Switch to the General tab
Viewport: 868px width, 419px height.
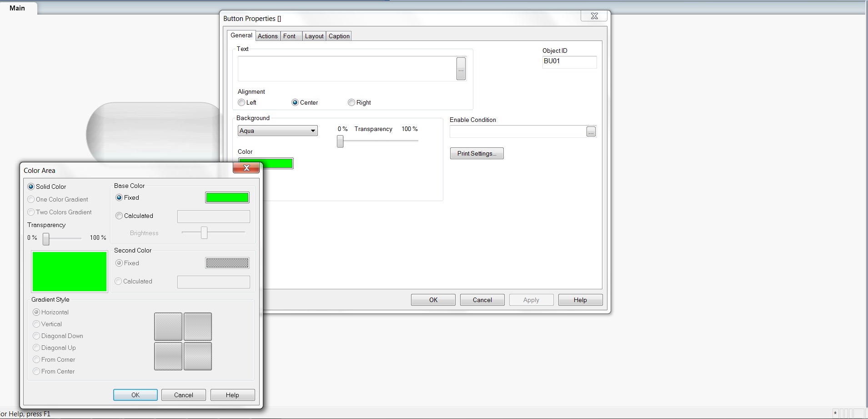[241, 35]
